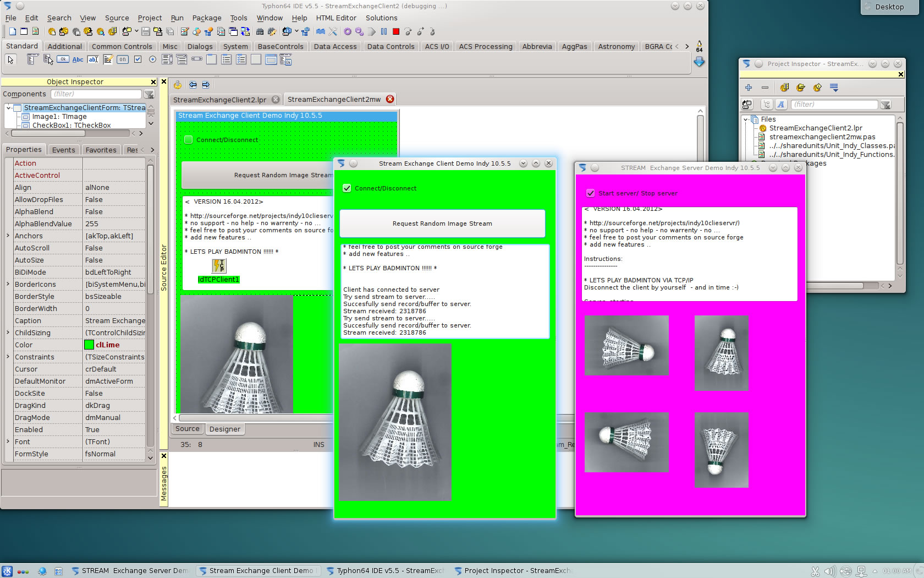Image resolution: width=924 pixels, height=578 pixels.
Task: Toggle the Start server/Stop server checkbox
Action: click(x=590, y=193)
